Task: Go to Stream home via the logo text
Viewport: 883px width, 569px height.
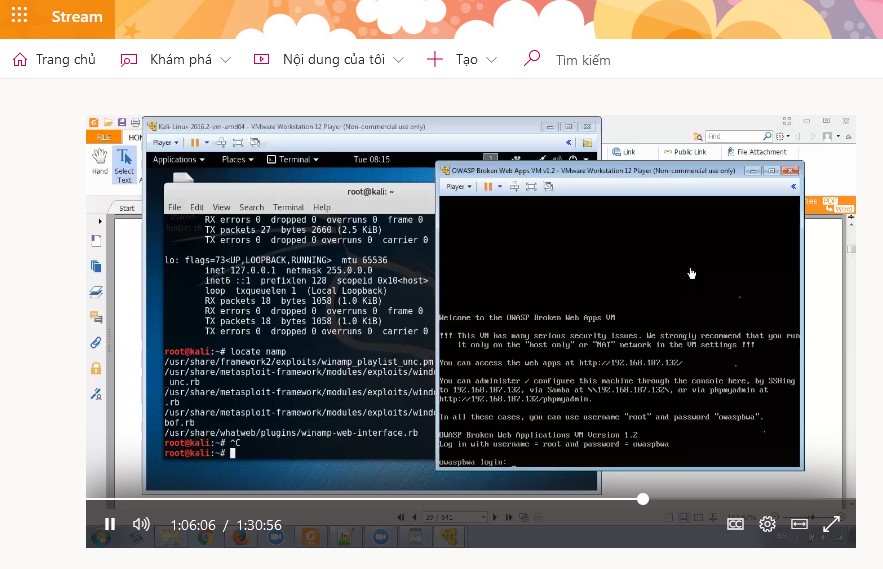Action: (x=77, y=17)
